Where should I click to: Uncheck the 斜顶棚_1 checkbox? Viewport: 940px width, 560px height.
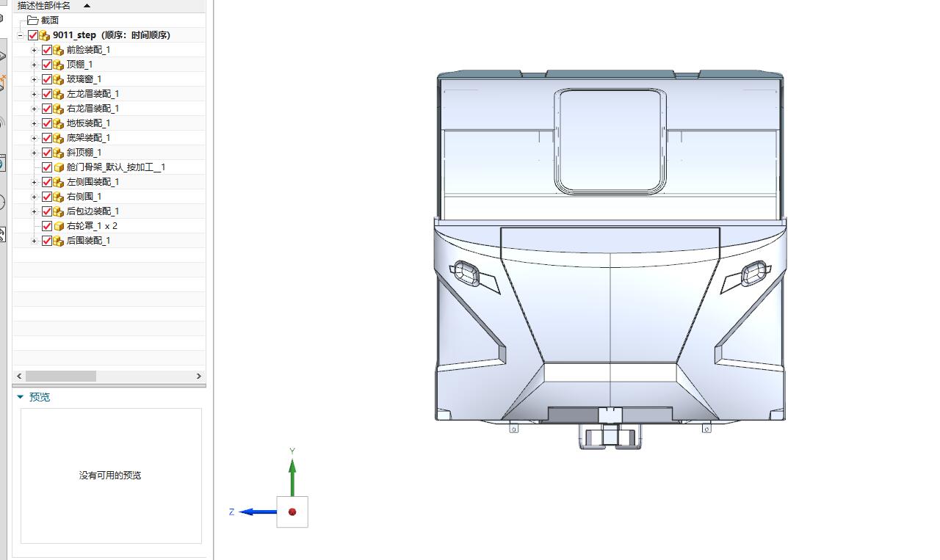click(47, 153)
